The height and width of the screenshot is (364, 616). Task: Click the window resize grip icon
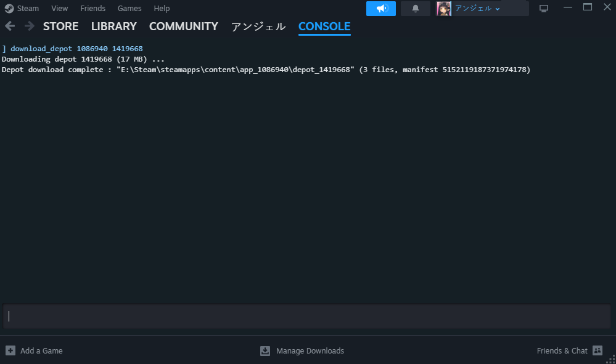[611, 359]
